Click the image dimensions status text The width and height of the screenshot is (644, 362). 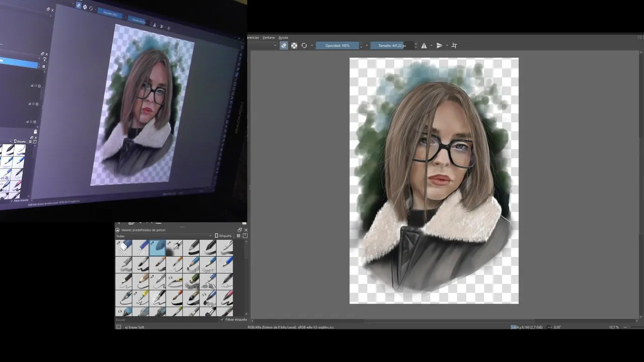click(x=526, y=327)
